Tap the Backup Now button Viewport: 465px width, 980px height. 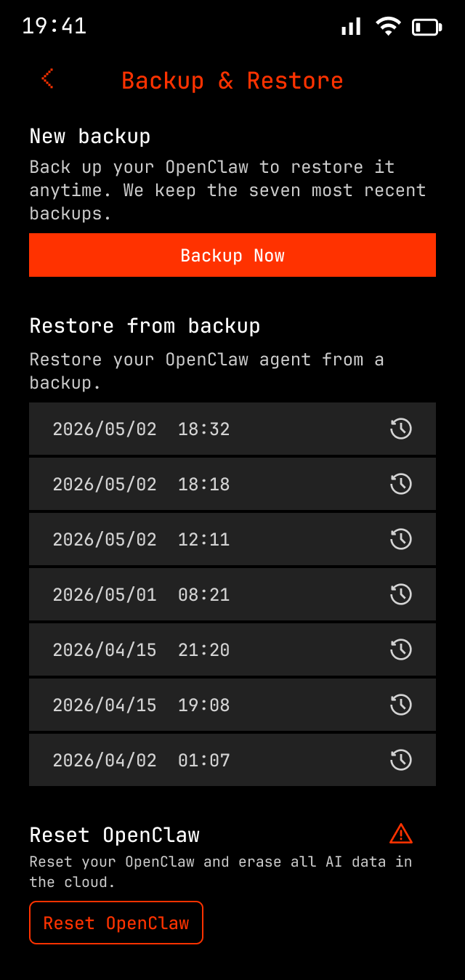(x=232, y=255)
